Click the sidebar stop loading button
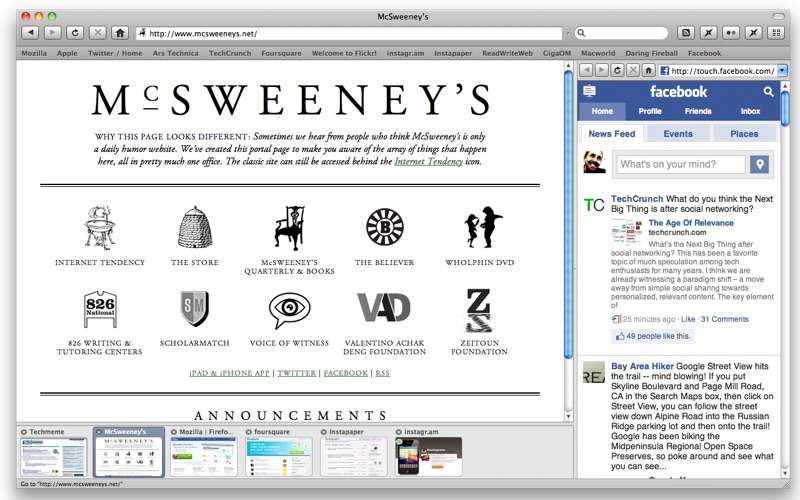This screenshot has height=500, width=800. pyautogui.click(x=633, y=70)
